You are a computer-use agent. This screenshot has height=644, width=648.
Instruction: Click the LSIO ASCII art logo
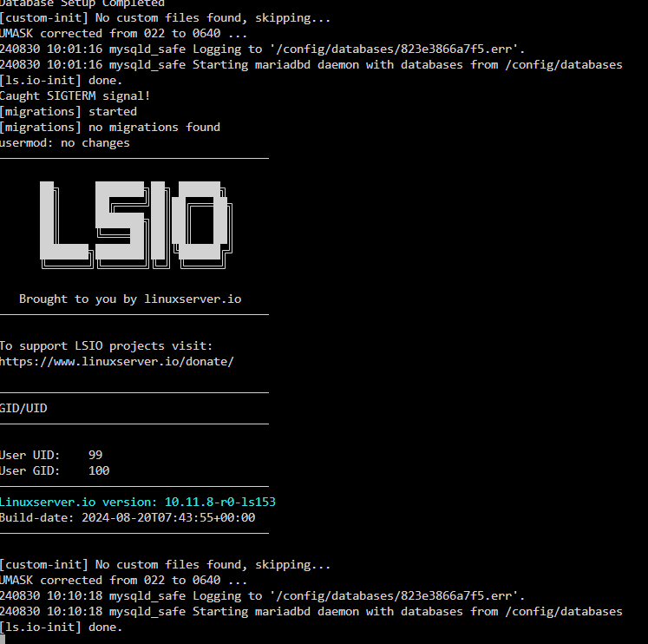coord(136,225)
